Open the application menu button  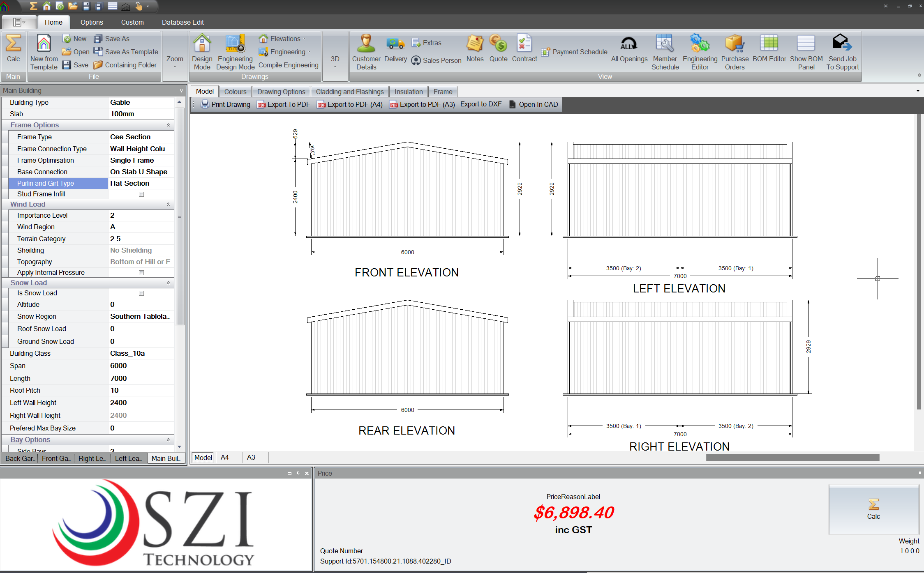click(19, 22)
